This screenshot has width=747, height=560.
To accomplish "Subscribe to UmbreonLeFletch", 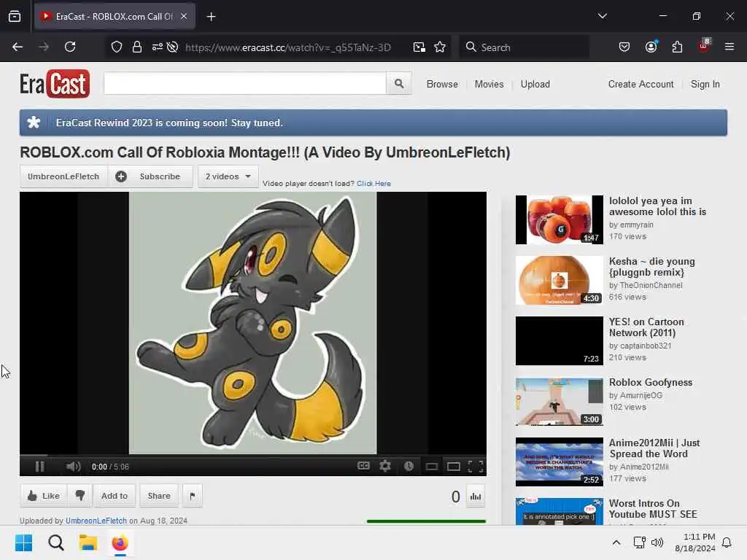I will [x=150, y=176].
